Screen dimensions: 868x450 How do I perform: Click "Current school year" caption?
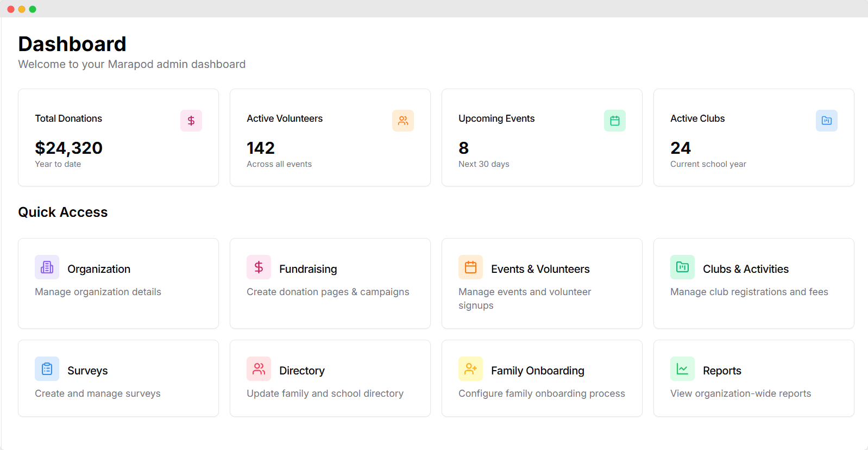708,164
